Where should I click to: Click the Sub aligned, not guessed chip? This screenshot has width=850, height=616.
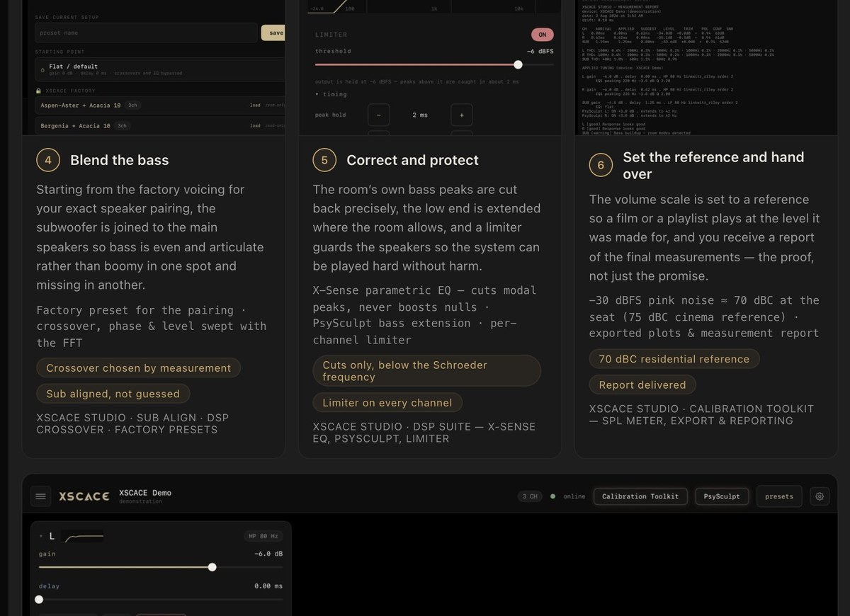[113, 394]
